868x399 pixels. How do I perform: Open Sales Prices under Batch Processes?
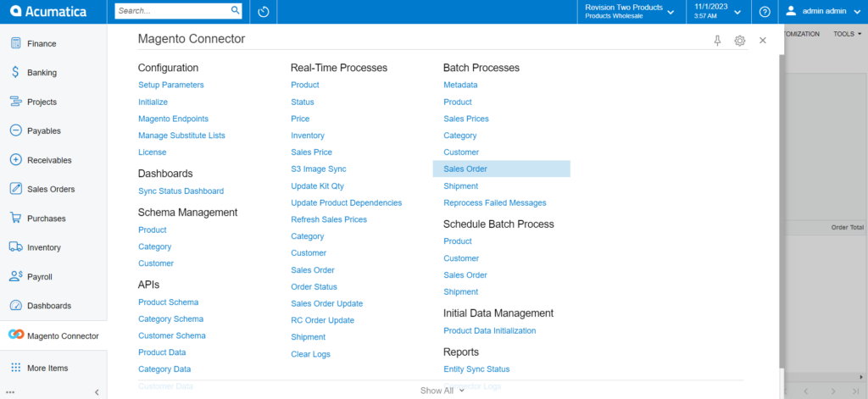tap(466, 119)
